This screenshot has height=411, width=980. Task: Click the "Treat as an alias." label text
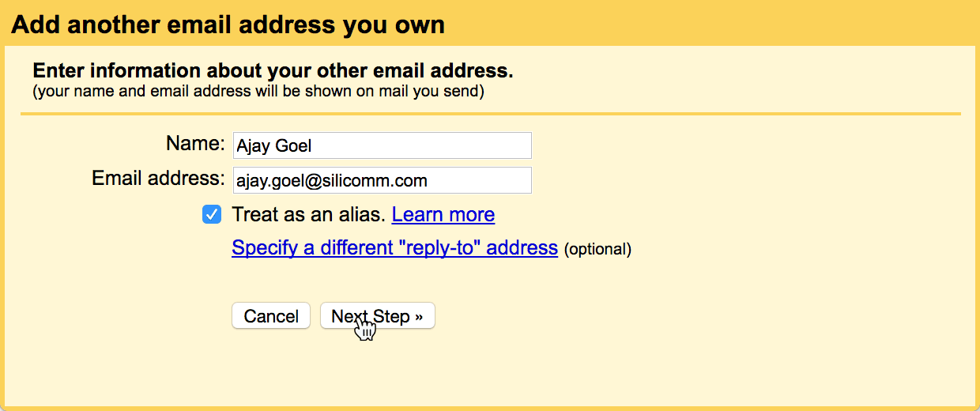click(x=308, y=215)
